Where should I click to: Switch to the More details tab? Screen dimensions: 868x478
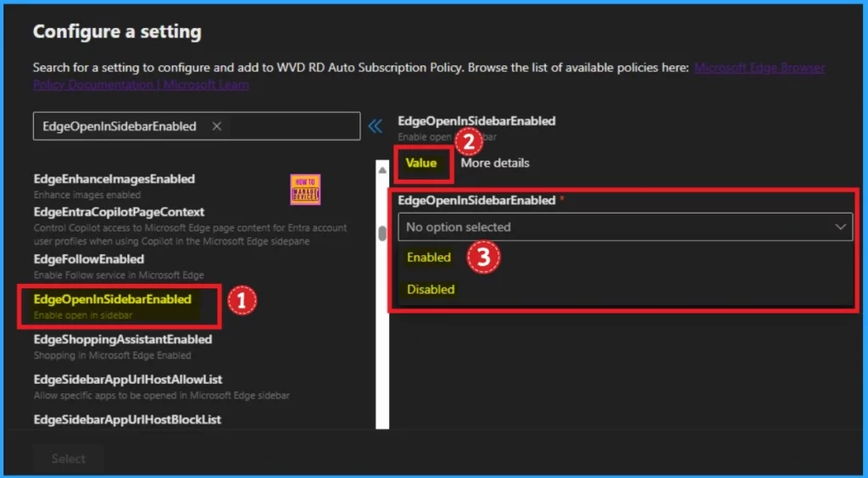495,164
